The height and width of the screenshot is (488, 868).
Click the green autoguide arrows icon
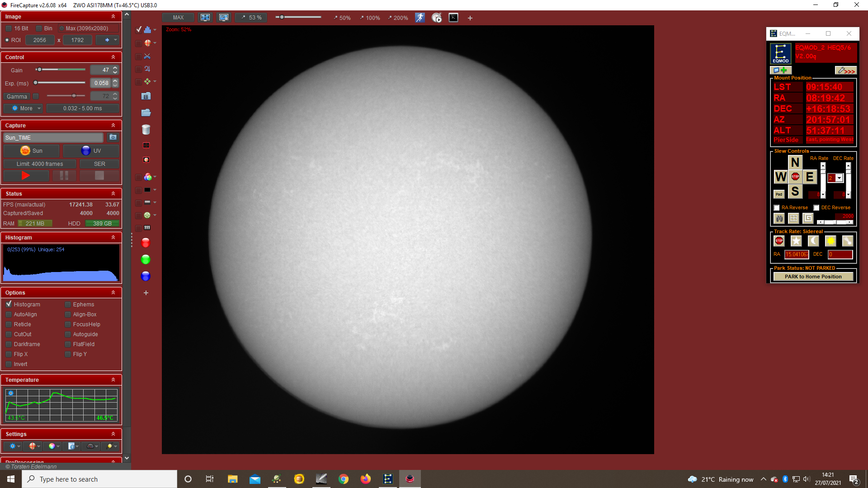(147, 82)
